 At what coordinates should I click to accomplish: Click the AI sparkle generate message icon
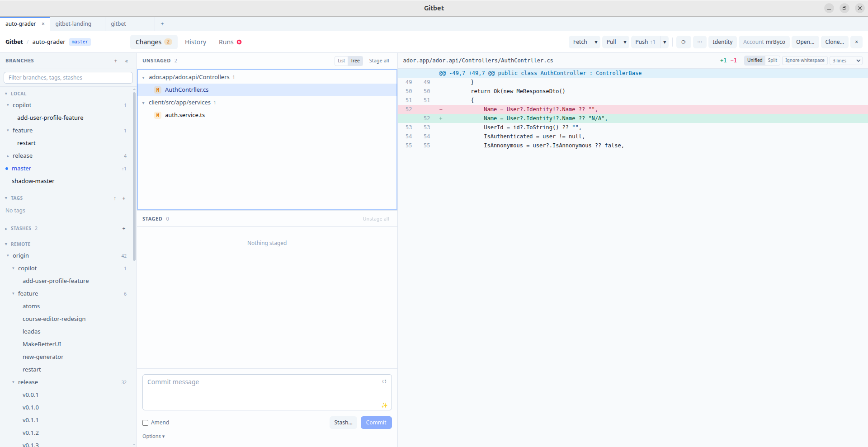tap(384, 405)
